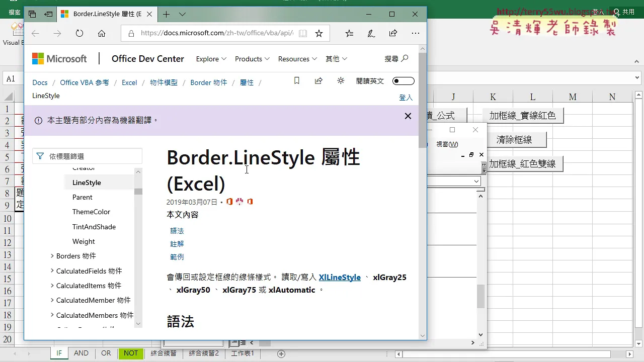Screen dimensions: 644x362
Task: Jump to the 註解 section link
Action: [177, 244]
